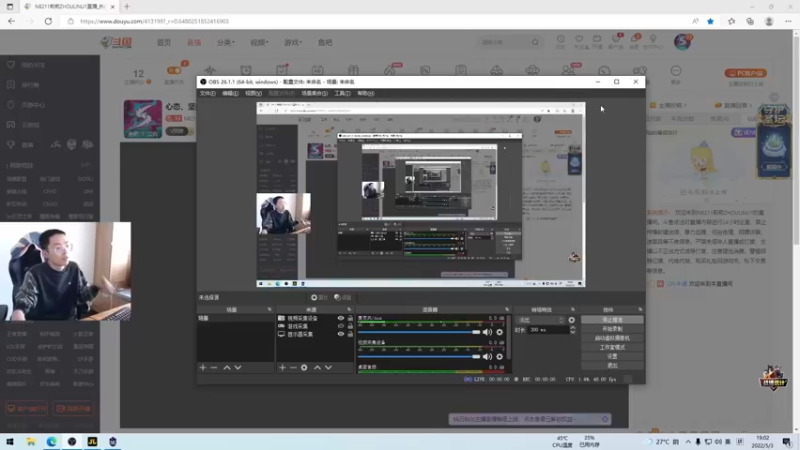Open the 编辑 (Edit) menu in OBS

point(230,93)
